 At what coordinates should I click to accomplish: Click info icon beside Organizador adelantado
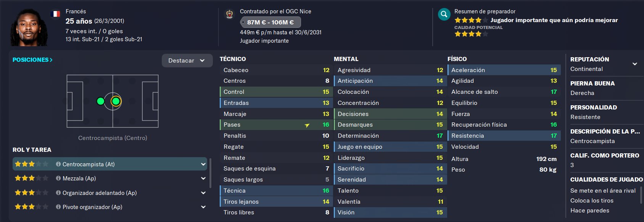click(x=58, y=193)
